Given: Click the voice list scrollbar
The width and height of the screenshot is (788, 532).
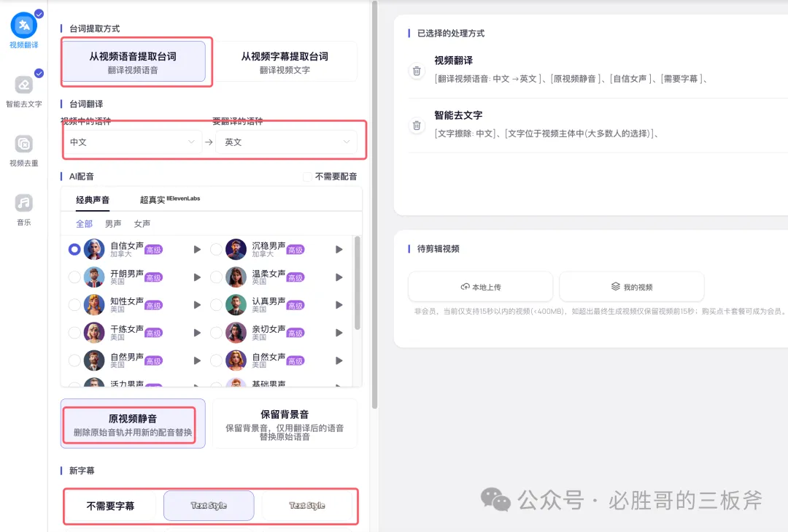Looking at the screenshot, I should pyautogui.click(x=358, y=282).
